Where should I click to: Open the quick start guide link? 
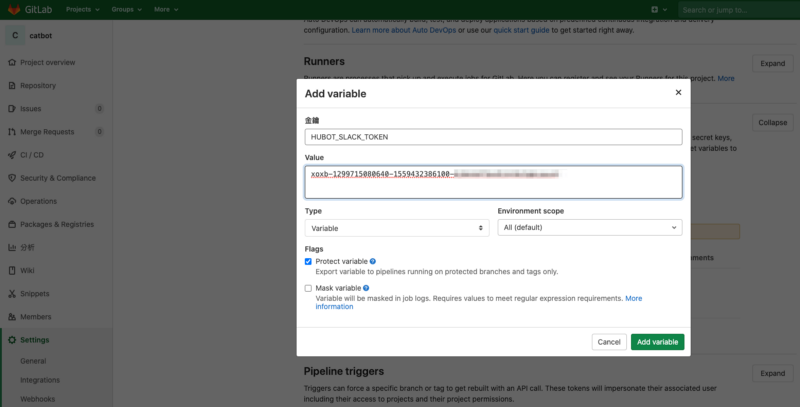click(521, 30)
